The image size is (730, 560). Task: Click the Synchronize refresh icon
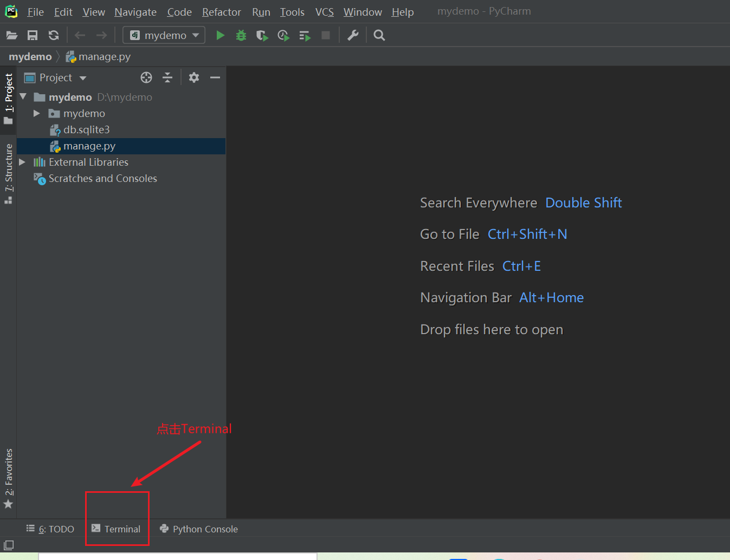[54, 35]
